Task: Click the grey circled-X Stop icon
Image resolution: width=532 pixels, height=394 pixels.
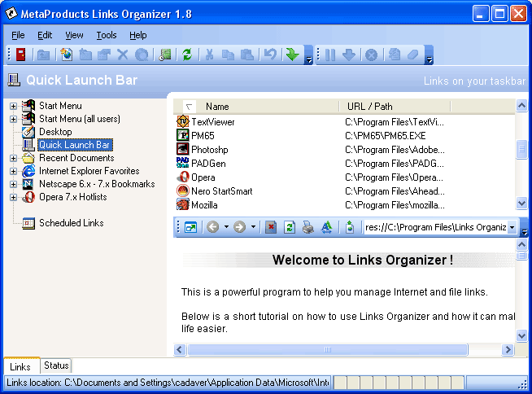Action: [372, 55]
